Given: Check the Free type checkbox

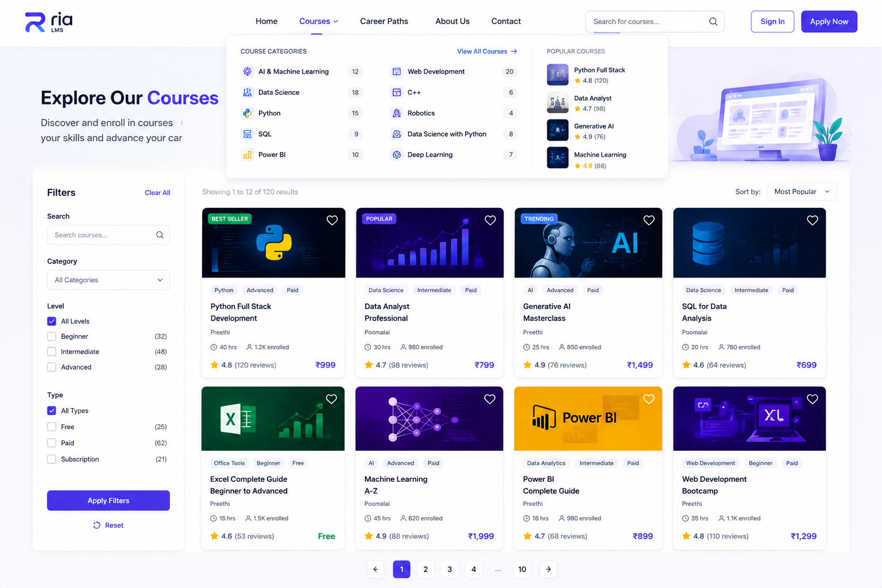Looking at the screenshot, I should tap(52, 427).
